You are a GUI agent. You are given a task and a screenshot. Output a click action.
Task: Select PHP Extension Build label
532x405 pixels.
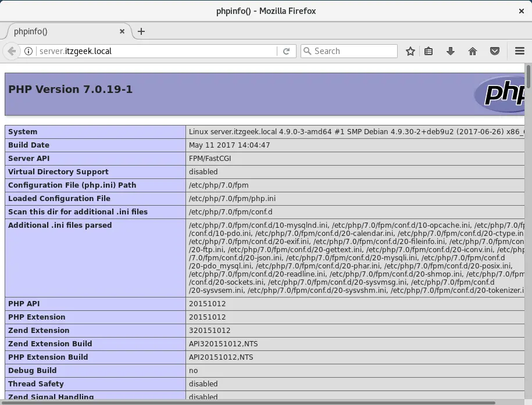48,357
